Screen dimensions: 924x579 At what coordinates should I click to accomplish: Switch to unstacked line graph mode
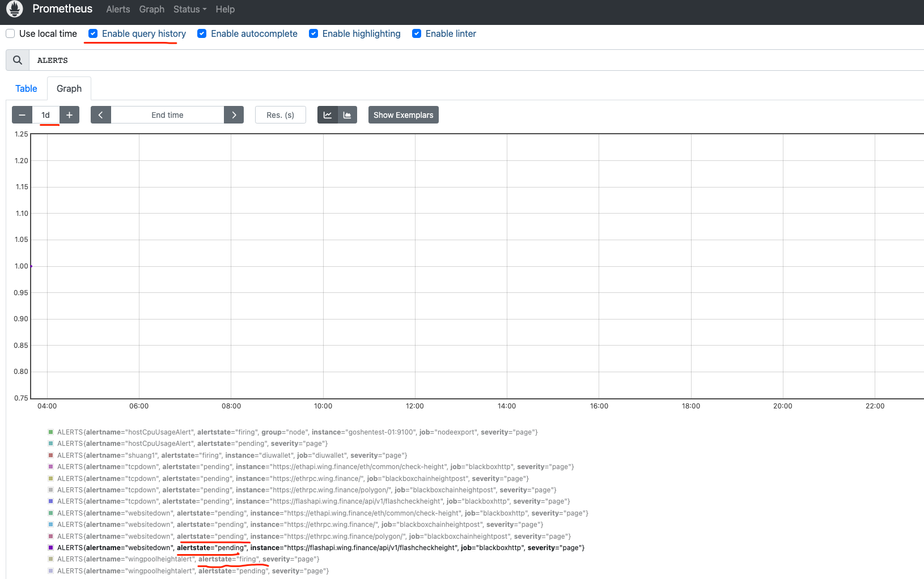click(x=328, y=115)
